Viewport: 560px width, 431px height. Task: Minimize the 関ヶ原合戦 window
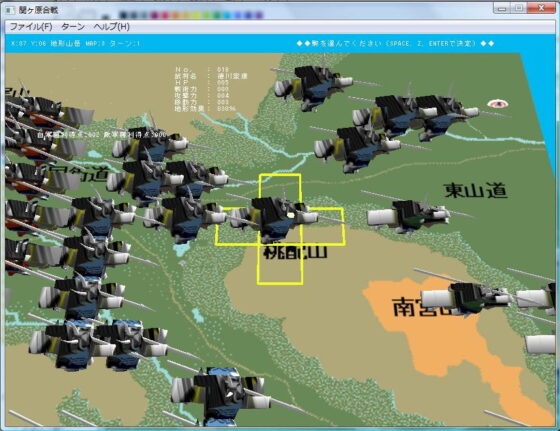pyautogui.click(x=502, y=8)
